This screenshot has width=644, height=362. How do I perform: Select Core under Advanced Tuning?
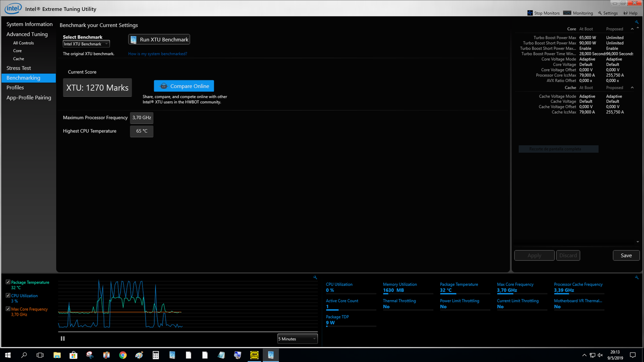pos(17,51)
